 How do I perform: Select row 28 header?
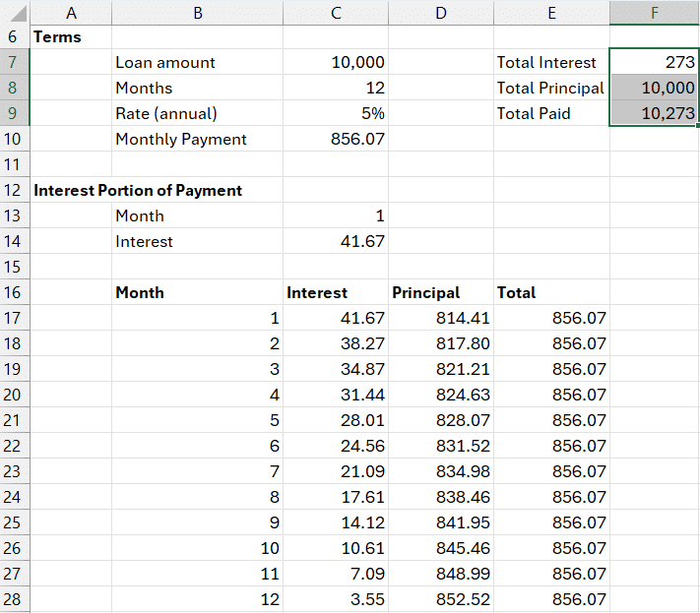coord(15,599)
